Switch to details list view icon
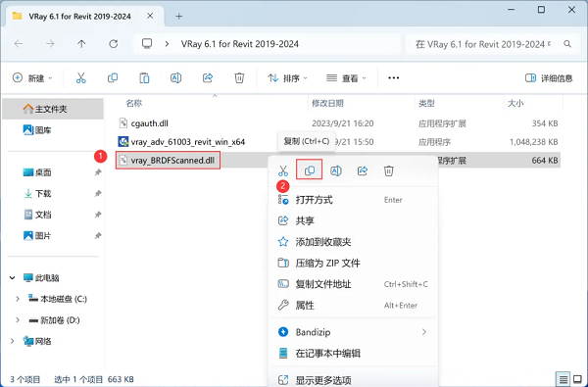 pos(563,379)
